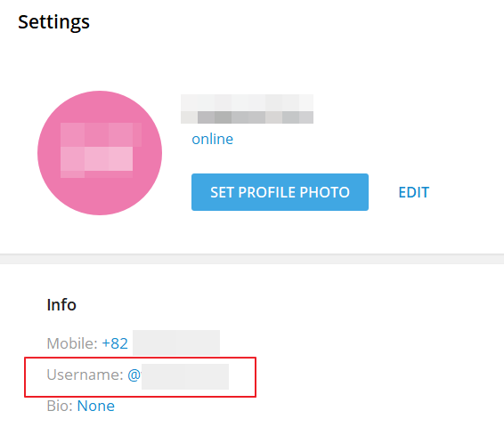The image size is (504, 427).
Task: Click the blurred initials inside the avatar
Action: [x=101, y=150]
